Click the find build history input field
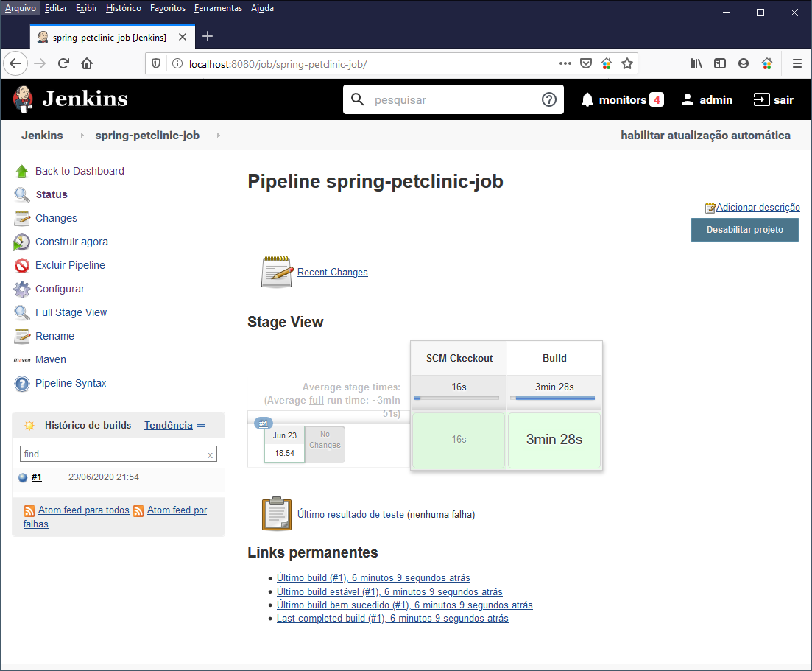The height and width of the screenshot is (671, 812). pos(113,454)
